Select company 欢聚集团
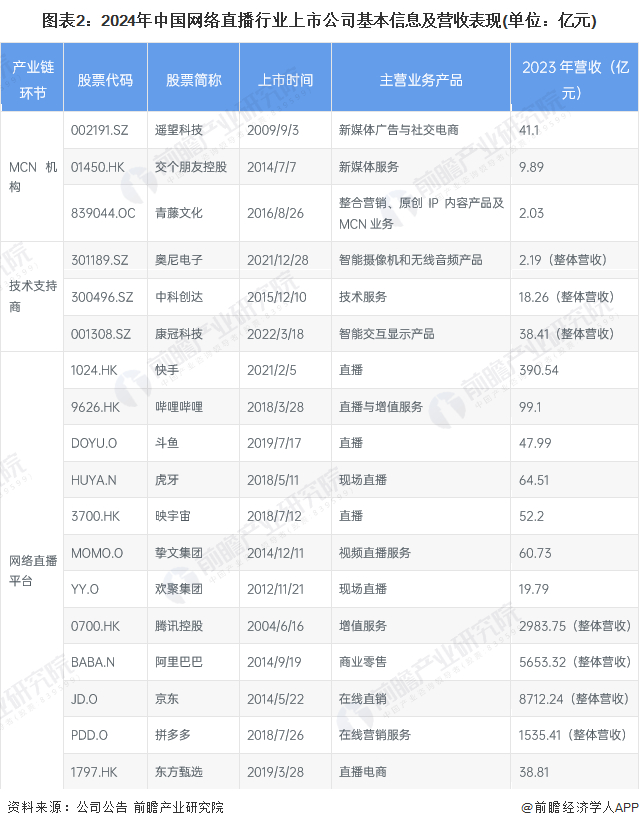 coord(178,589)
